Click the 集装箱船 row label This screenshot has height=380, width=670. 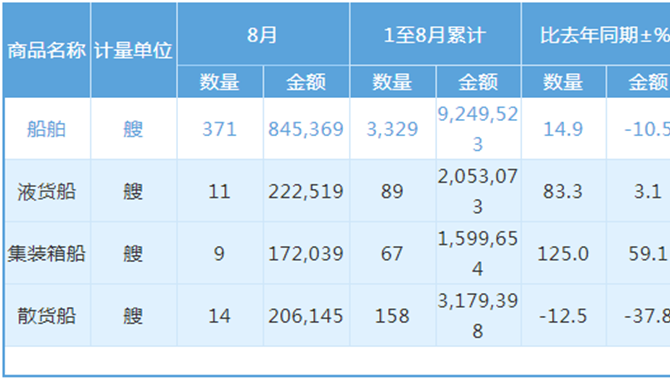pyautogui.click(x=47, y=254)
